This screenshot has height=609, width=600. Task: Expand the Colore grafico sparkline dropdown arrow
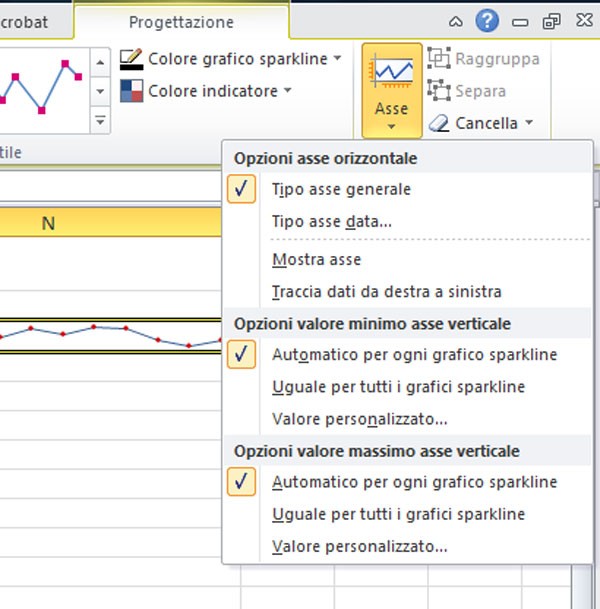(337, 59)
